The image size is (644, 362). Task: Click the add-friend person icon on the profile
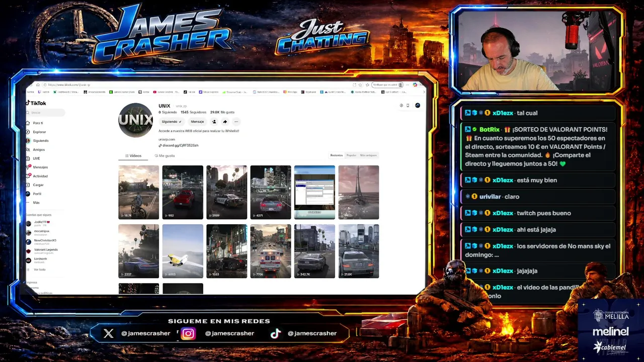(x=214, y=122)
